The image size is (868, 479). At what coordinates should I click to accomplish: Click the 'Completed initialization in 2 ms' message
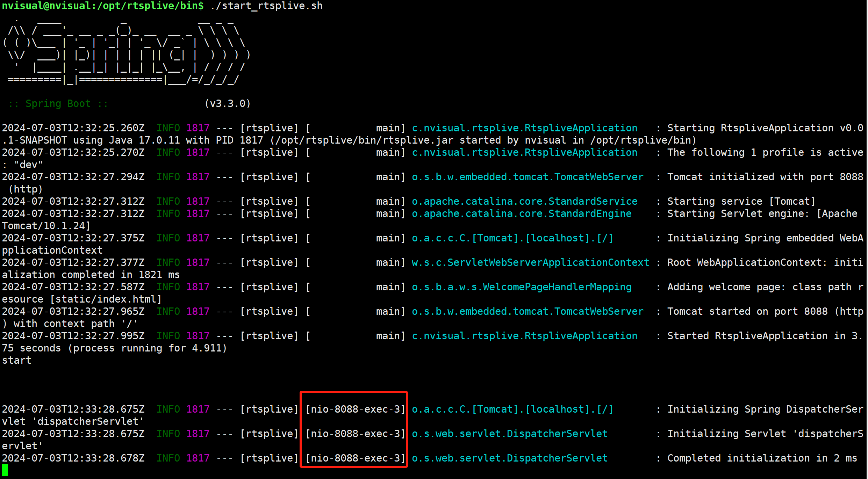click(x=762, y=458)
